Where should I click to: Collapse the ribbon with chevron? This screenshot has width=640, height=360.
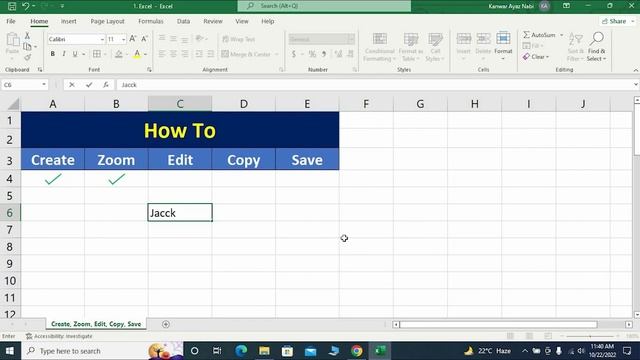(x=635, y=70)
